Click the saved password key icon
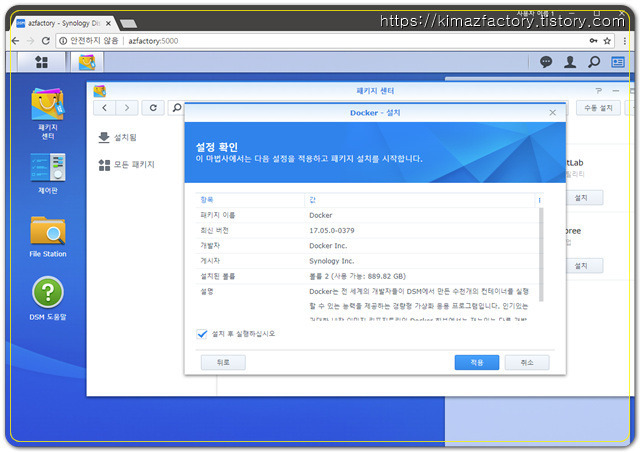The width and height of the screenshot is (640, 452). coord(593,41)
